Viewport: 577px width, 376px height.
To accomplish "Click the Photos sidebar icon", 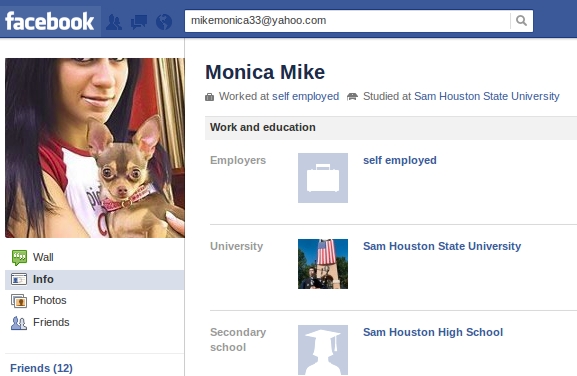I will point(19,301).
